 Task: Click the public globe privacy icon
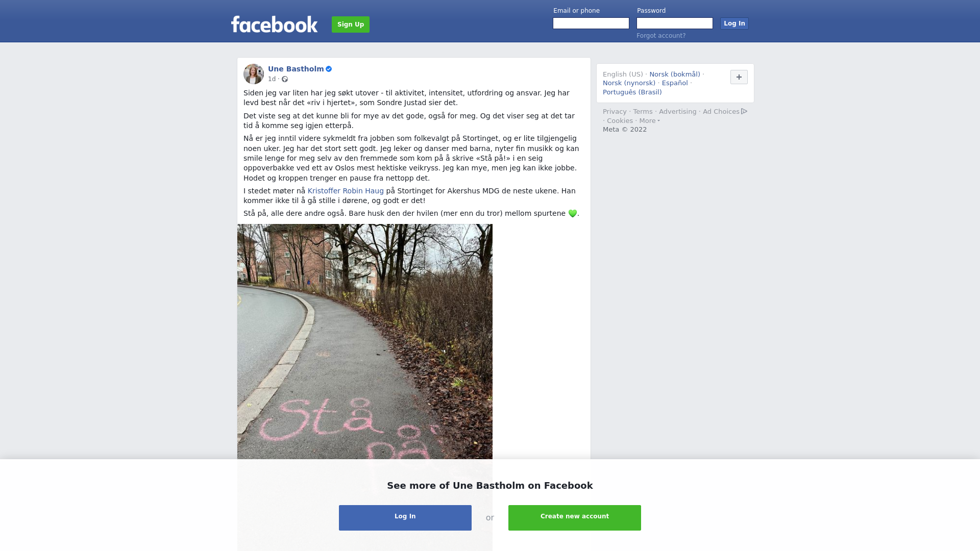[285, 79]
